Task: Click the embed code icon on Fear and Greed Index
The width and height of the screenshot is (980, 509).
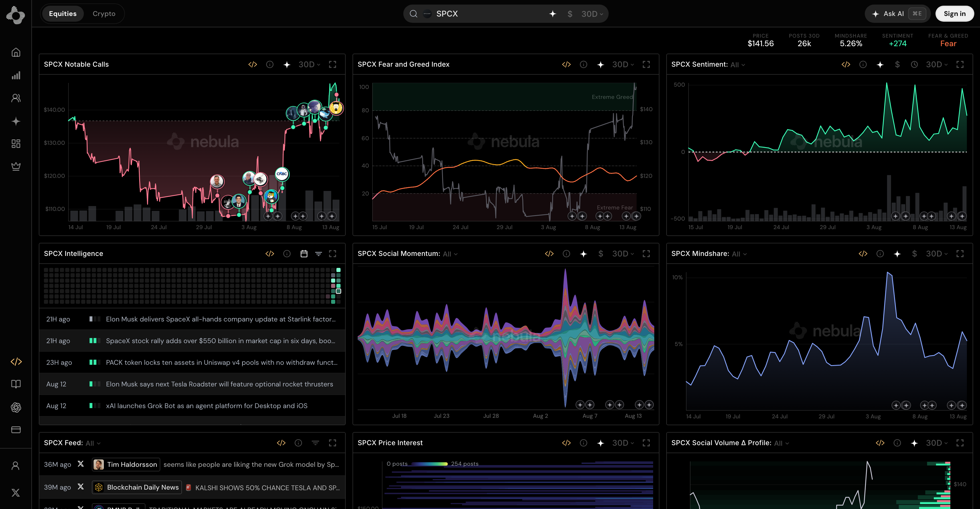Action: pyautogui.click(x=566, y=65)
